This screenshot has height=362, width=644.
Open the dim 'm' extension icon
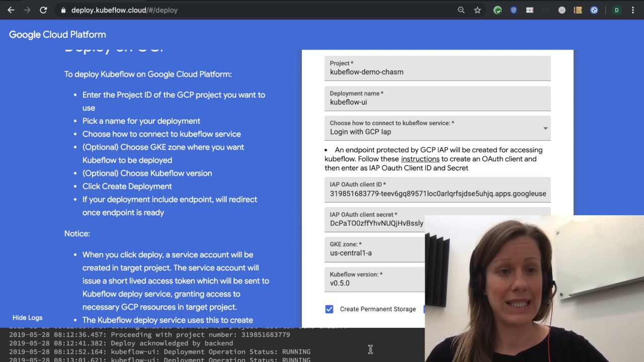coord(546,10)
